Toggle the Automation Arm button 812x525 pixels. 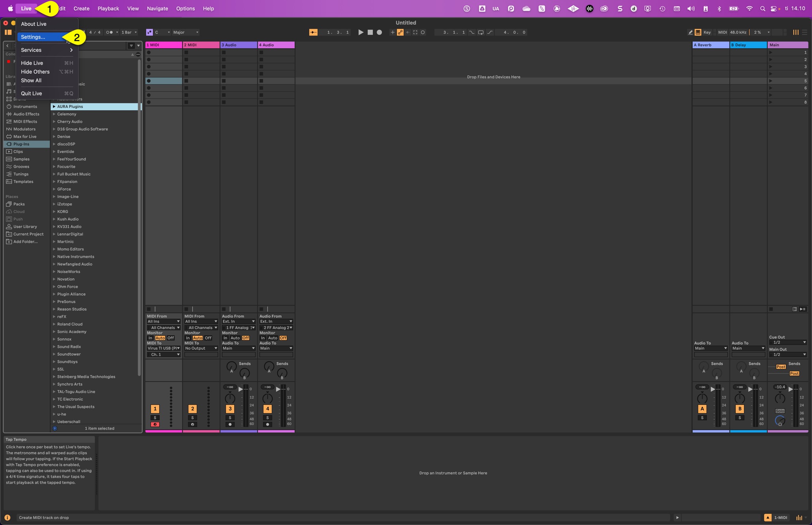(400, 32)
